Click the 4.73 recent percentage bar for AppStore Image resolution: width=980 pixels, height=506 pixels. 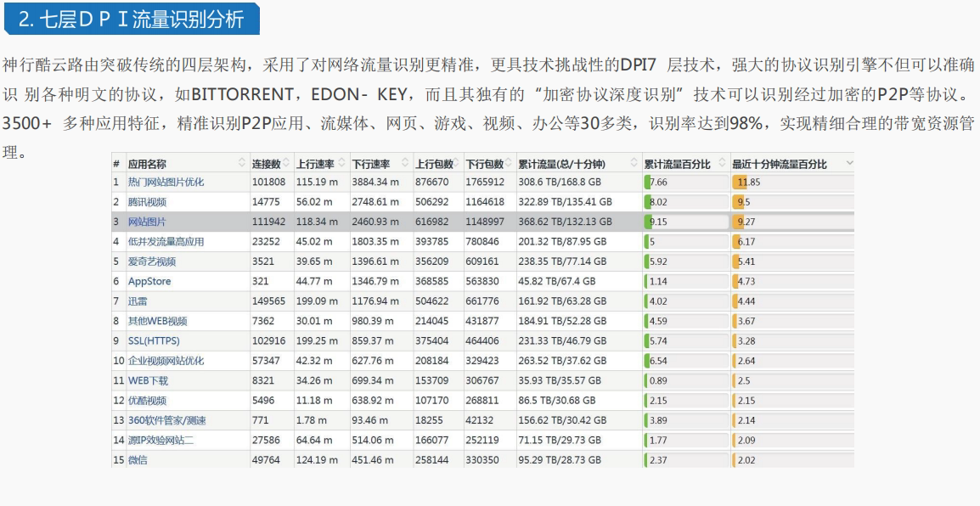pos(792,281)
